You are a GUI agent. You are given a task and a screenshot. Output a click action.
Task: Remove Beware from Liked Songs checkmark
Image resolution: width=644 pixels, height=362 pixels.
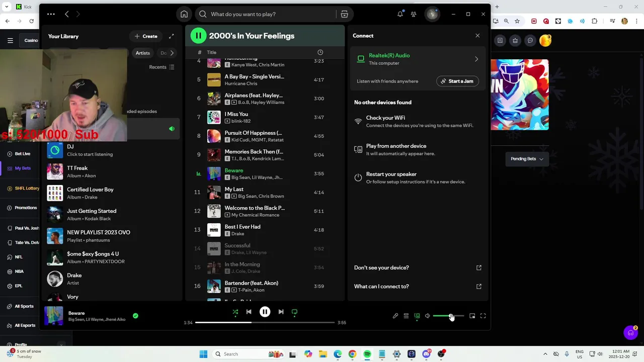click(x=135, y=316)
